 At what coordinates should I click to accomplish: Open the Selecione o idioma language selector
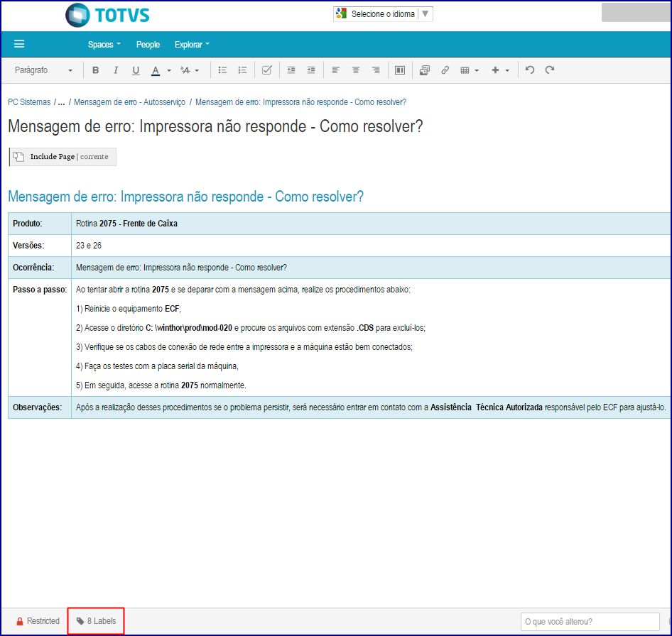pyautogui.click(x=383, y=14)
